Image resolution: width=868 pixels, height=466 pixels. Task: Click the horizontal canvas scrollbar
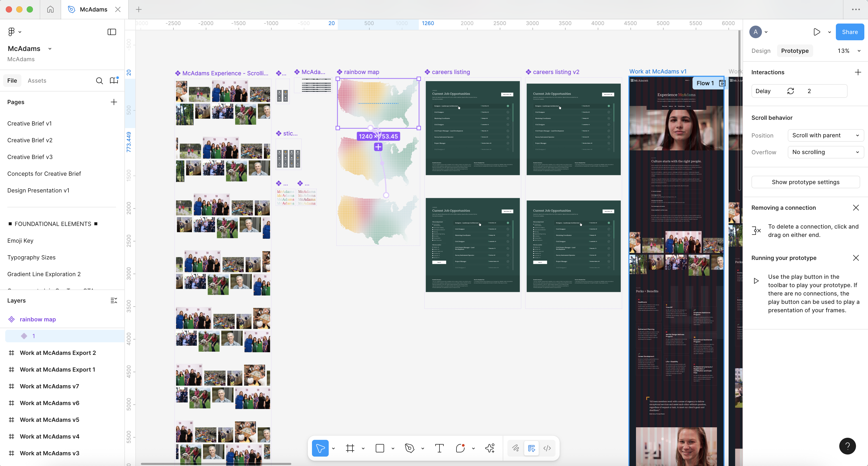(216, 464)
